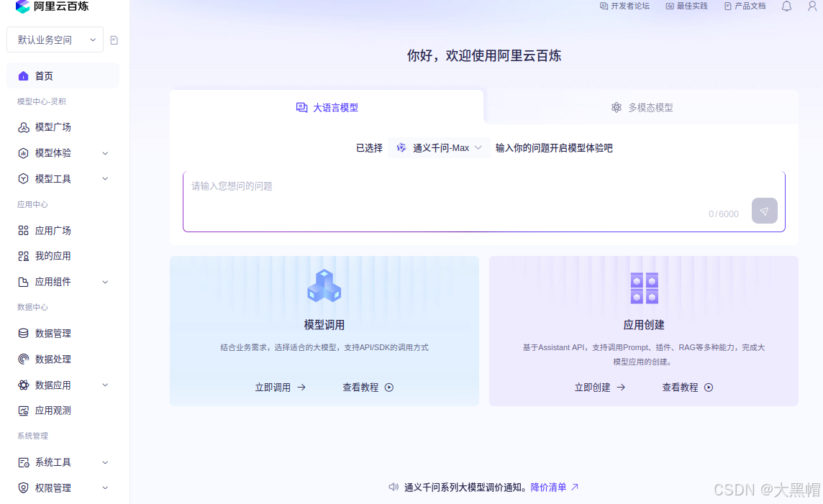Click the 最佳实践 header link
Viewport: 823px width, 504px height.
(686, 6)
